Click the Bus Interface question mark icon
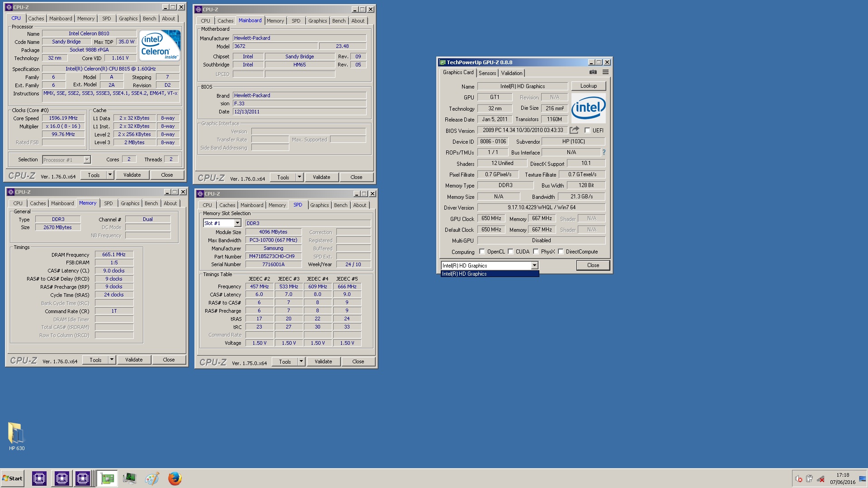The height and width of the screenshot is (488, 868). click(604, 152)
